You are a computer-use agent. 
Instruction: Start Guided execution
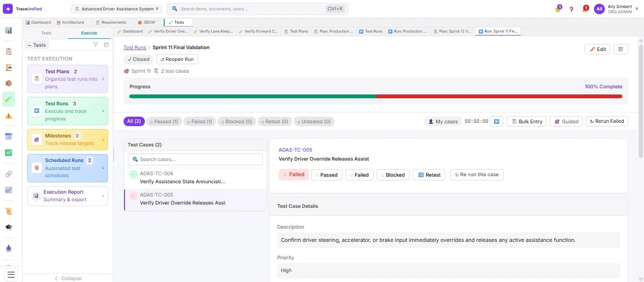(566, 121)
